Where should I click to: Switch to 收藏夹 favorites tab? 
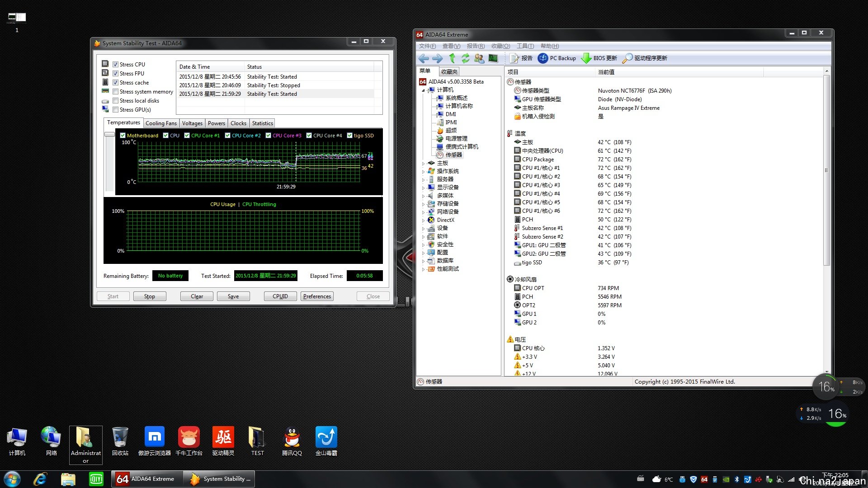tap(449, 72)
